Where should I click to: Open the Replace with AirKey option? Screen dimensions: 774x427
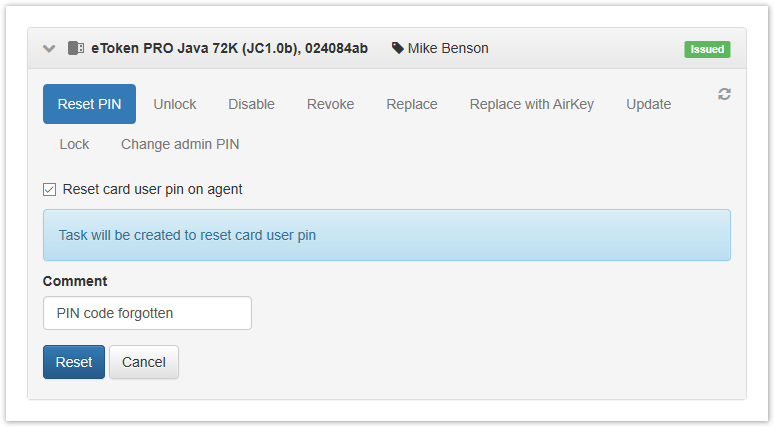tap(531, 104)
